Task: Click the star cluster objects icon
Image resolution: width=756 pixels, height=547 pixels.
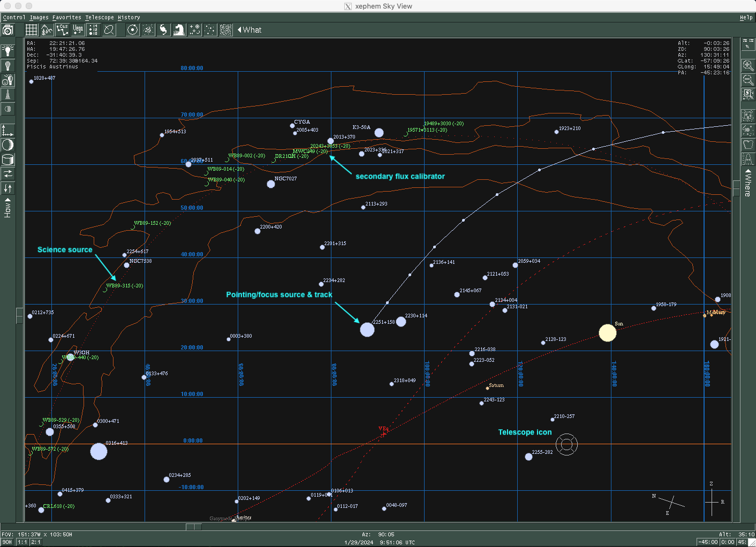Action: point(148,30)
